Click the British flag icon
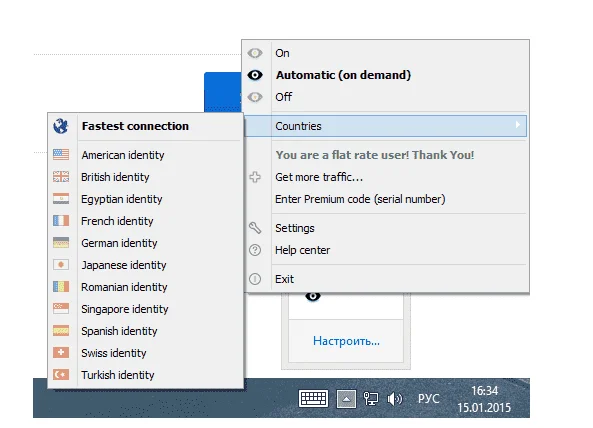Viewport: 593px width, 428px height. click(x=61, y=177)
